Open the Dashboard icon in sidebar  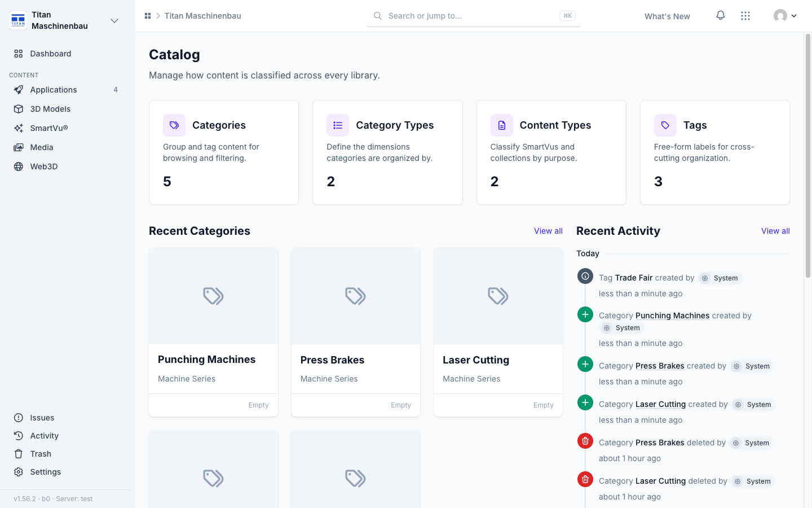coord(19,54)
